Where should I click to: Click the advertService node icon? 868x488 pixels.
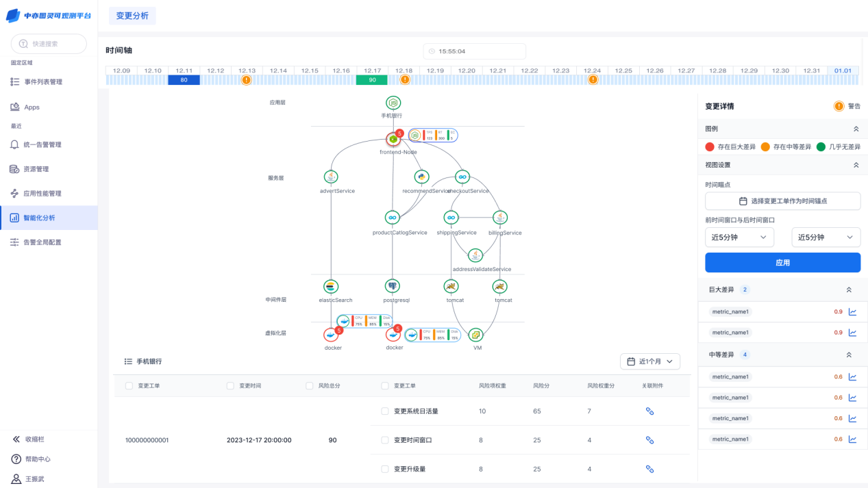(x=331, y=177)
